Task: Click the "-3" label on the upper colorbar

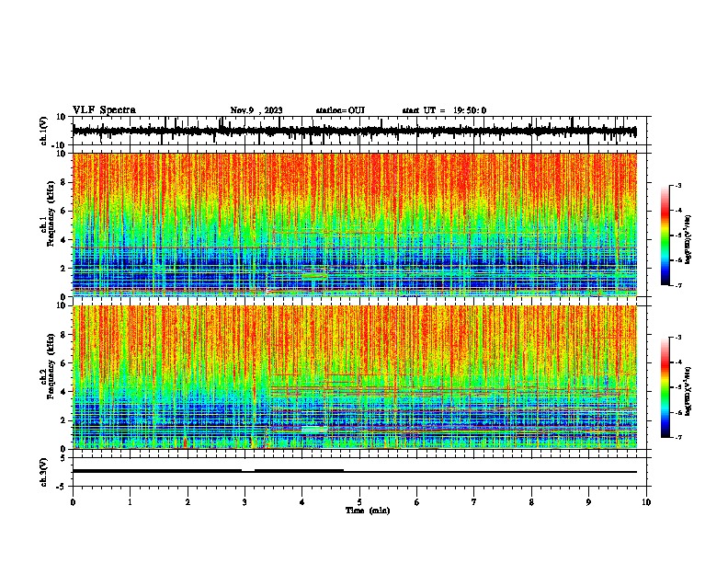Action: 678,185
